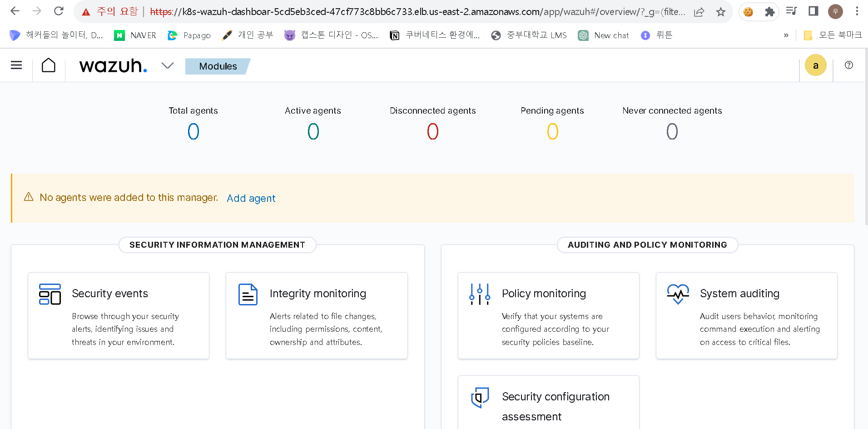Viewport: 868px width, 429px height.
Task: Open the media control icon
Action: click(791, 11)
